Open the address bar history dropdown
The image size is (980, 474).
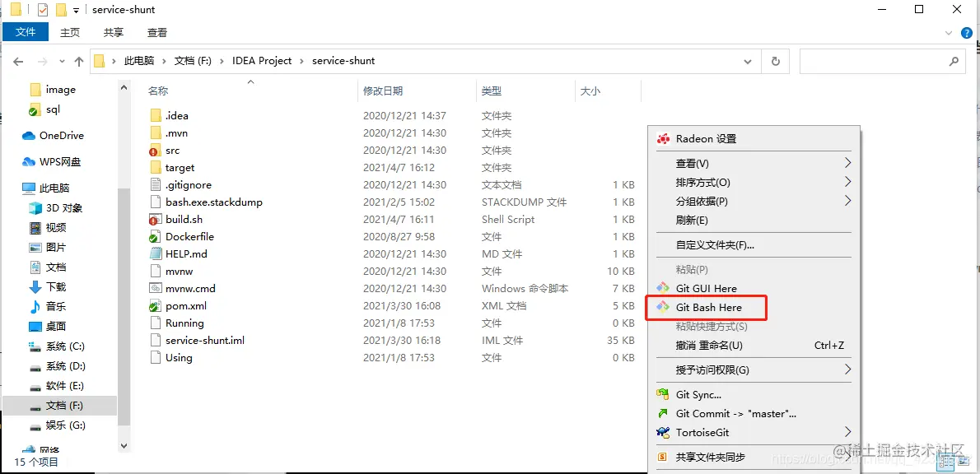point(748,60)
